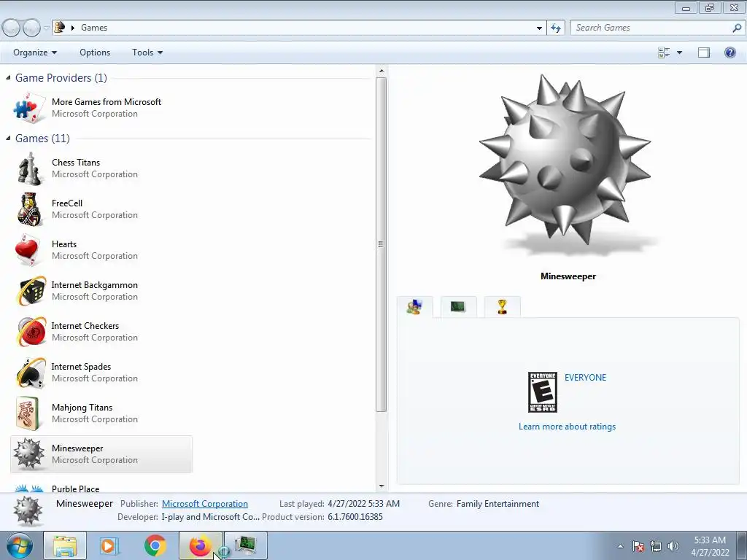Click the ESRB Everyone rating badge

(543, 392)
